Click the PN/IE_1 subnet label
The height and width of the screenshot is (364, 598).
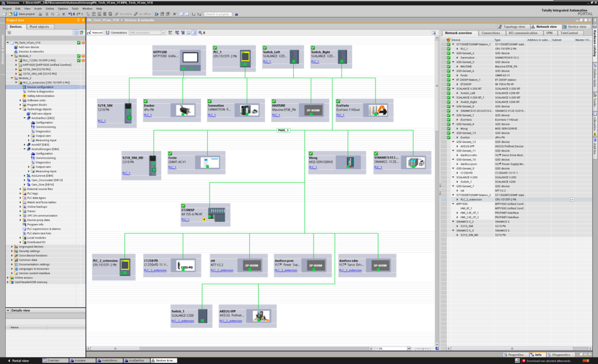pos(284,130)
